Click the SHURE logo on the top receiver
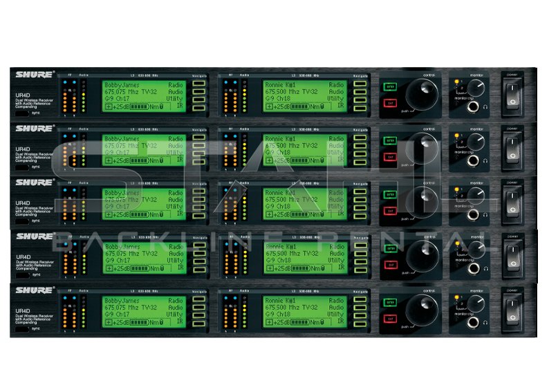The image size is (549, 392). point(35,75)
